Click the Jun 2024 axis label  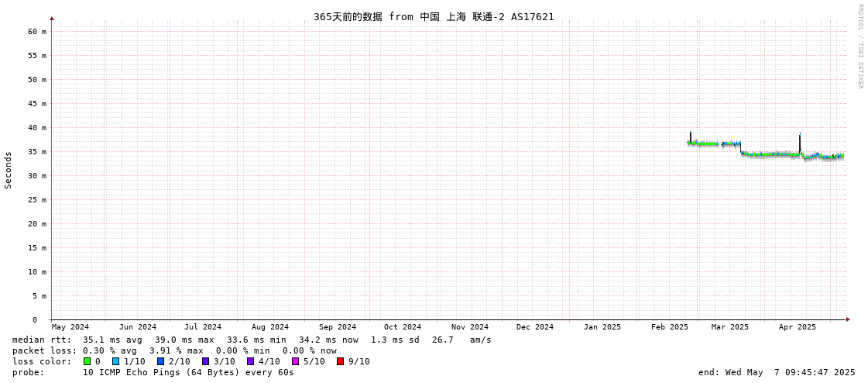click(137, 327)
